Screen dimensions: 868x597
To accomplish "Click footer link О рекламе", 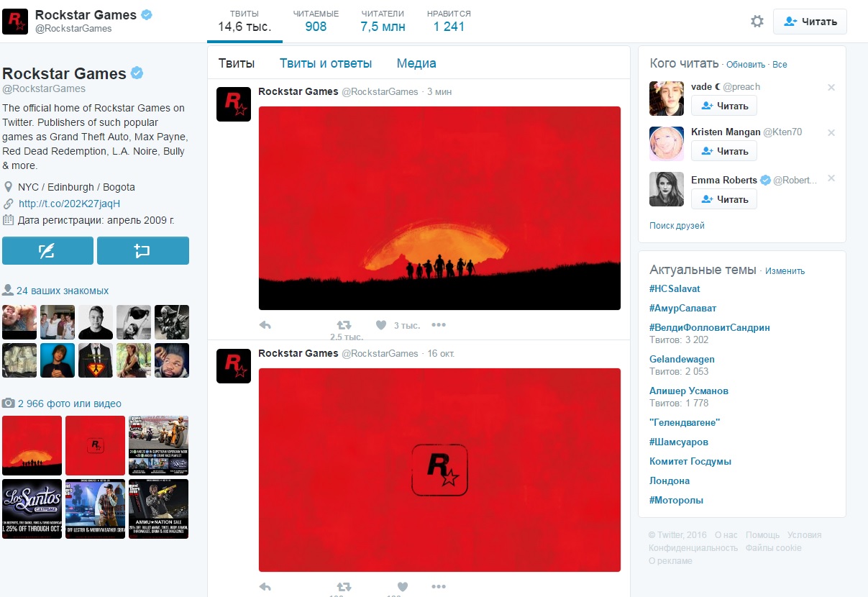I will click(670, 561).
